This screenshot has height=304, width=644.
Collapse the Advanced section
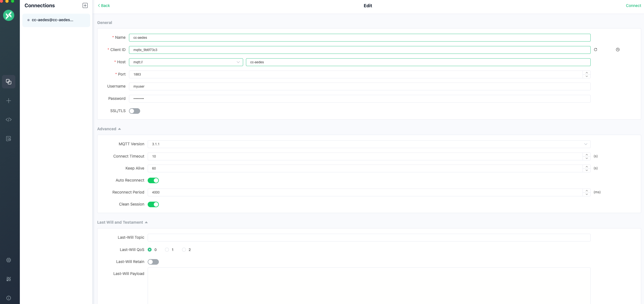point(109,129)
